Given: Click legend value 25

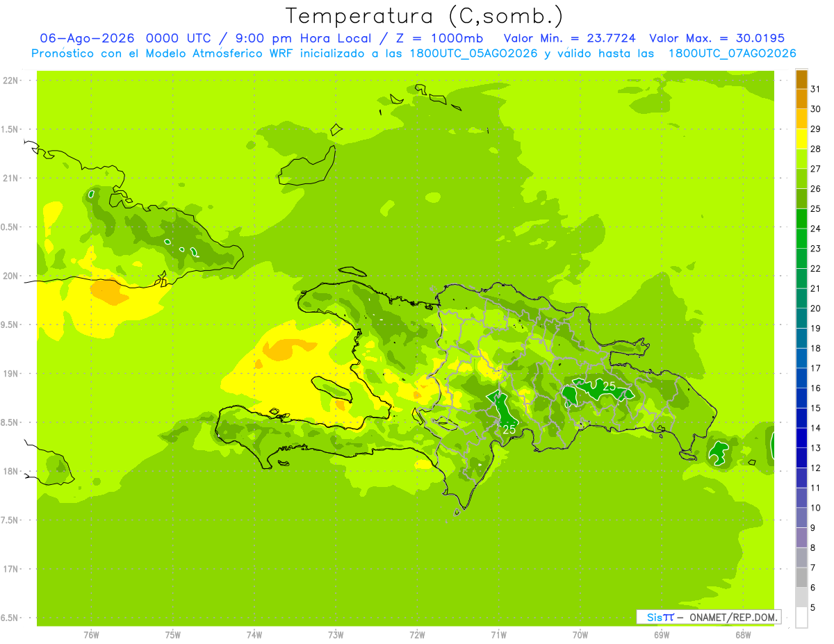Looking at the screenshot, I should pyautogui.click(x=816, y=208).
